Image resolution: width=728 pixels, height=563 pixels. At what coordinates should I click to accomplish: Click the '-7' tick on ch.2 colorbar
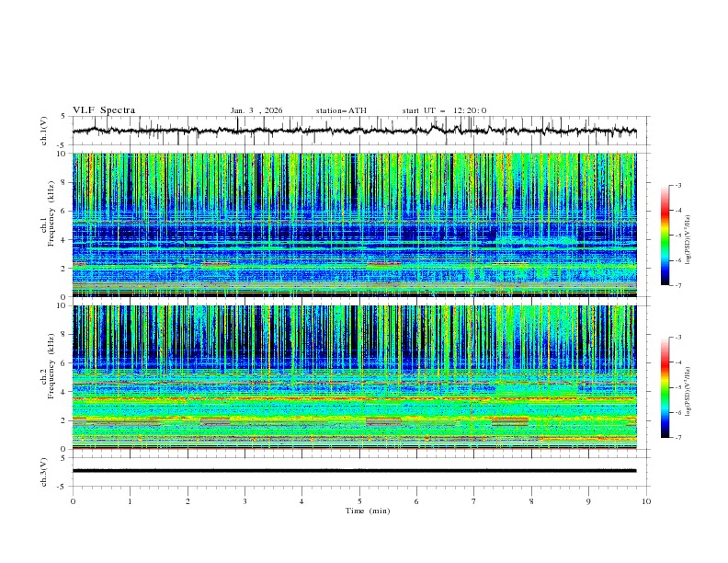pos(677,437)
